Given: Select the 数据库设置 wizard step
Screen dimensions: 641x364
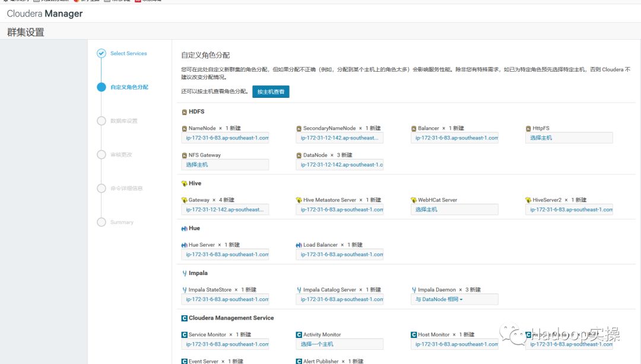Looking at the screenshot, I should [124, 121].
